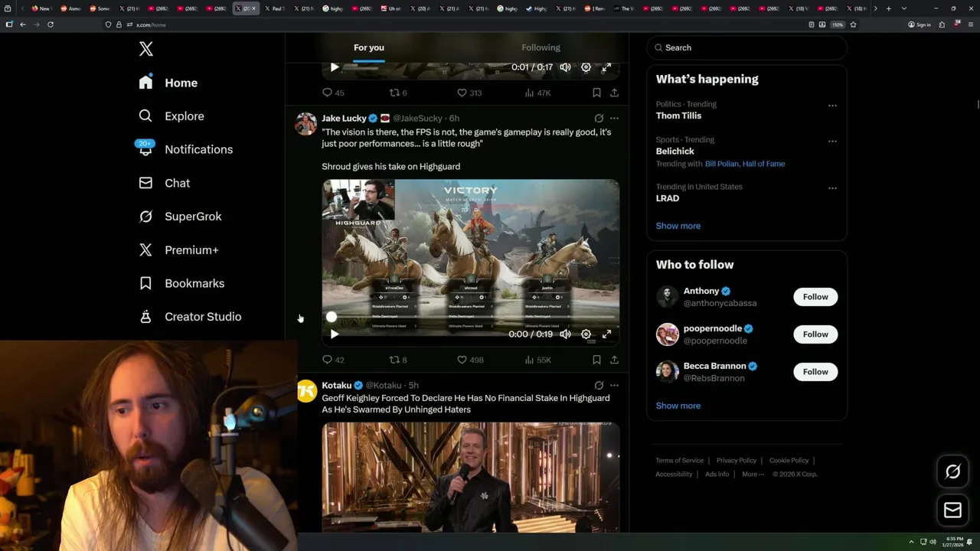Bookmark page with address bar star
Screen dimensions: 980x551
853,24
